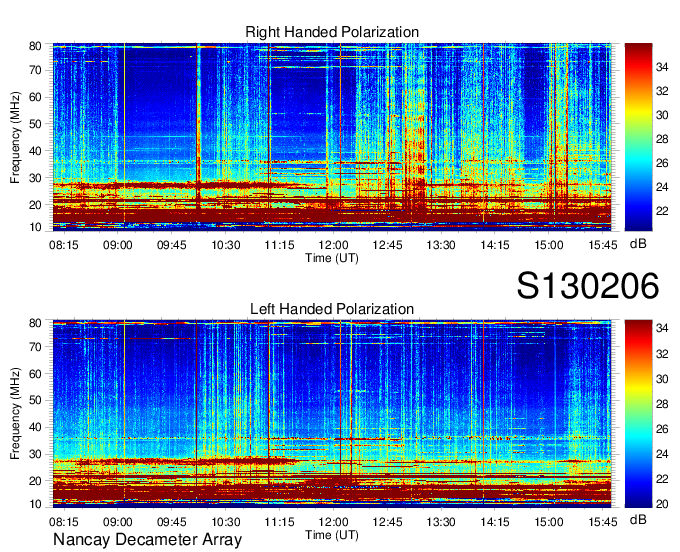Click 20 value on Left Handed colorbar
Screen dimensions: 680x552
point(662,504)
